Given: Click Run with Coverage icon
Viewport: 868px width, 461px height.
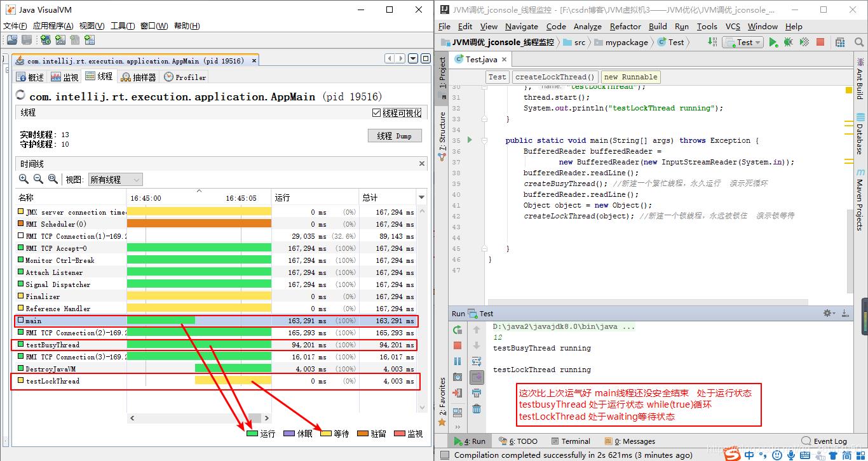Looking at the screenshot, I should click(804, 43).
